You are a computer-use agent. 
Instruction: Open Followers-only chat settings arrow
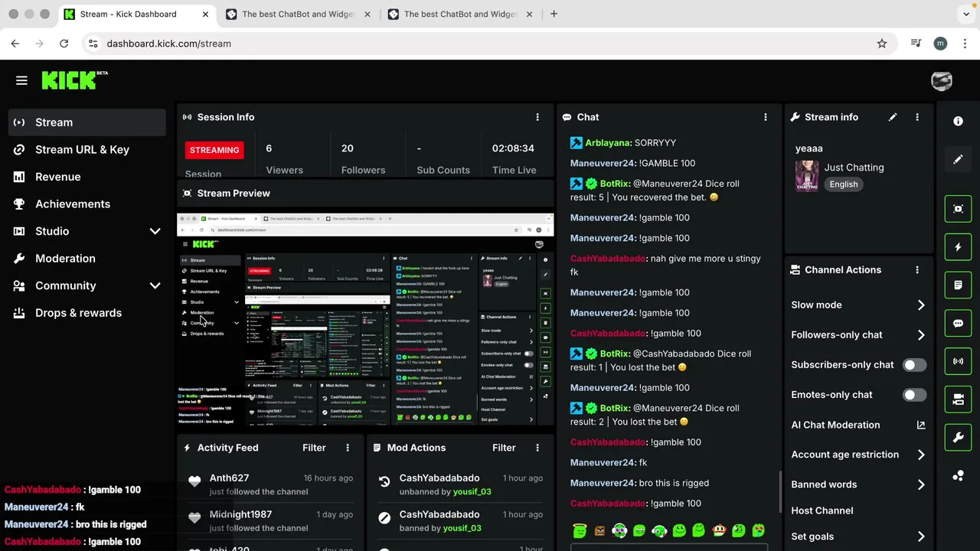pyautogui.click(x=921, y=334)
